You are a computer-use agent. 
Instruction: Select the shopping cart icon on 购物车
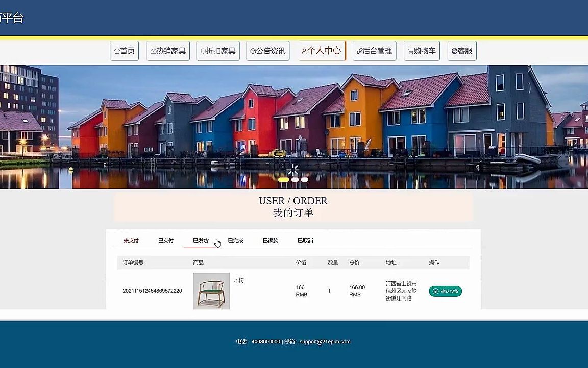tap(411, 51)
